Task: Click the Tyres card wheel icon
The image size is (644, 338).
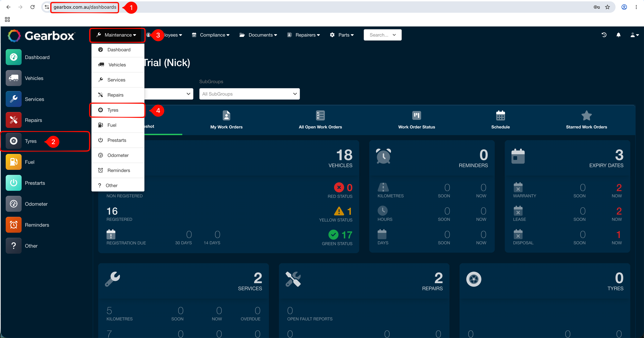Action: pos(474,279)
